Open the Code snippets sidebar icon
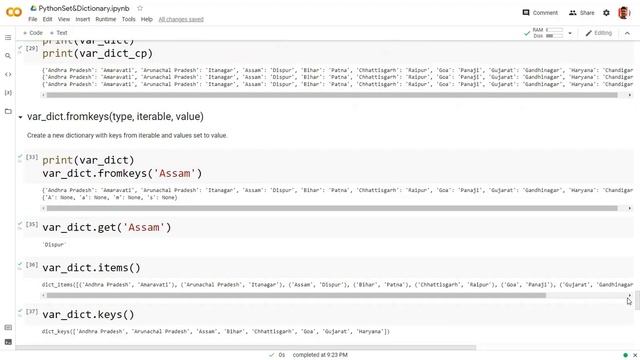This screenshot has height=360, width=640. click(8, 74)
